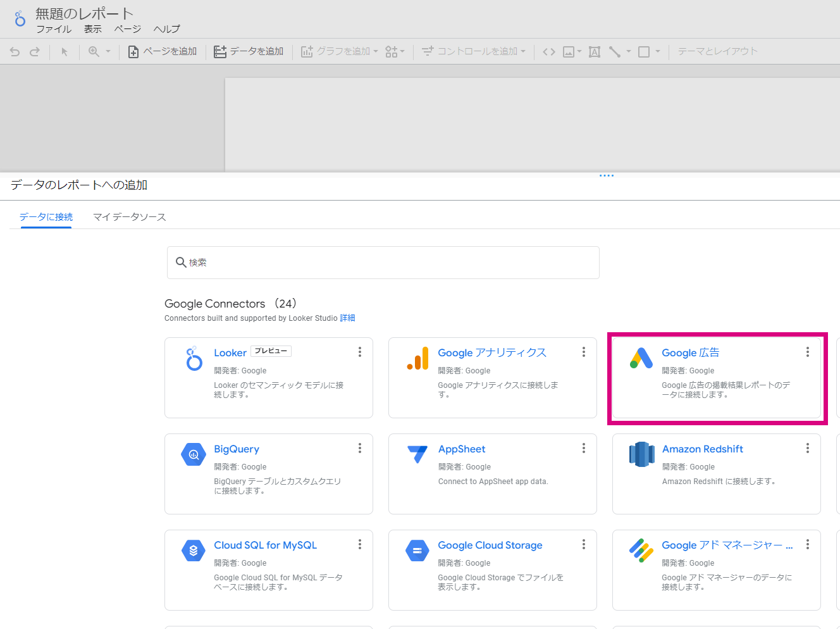The width and height of the screenshot is (840, 629).
Task: Click the Google Cloud Storage hexagon icon
Action: [417, 551]
